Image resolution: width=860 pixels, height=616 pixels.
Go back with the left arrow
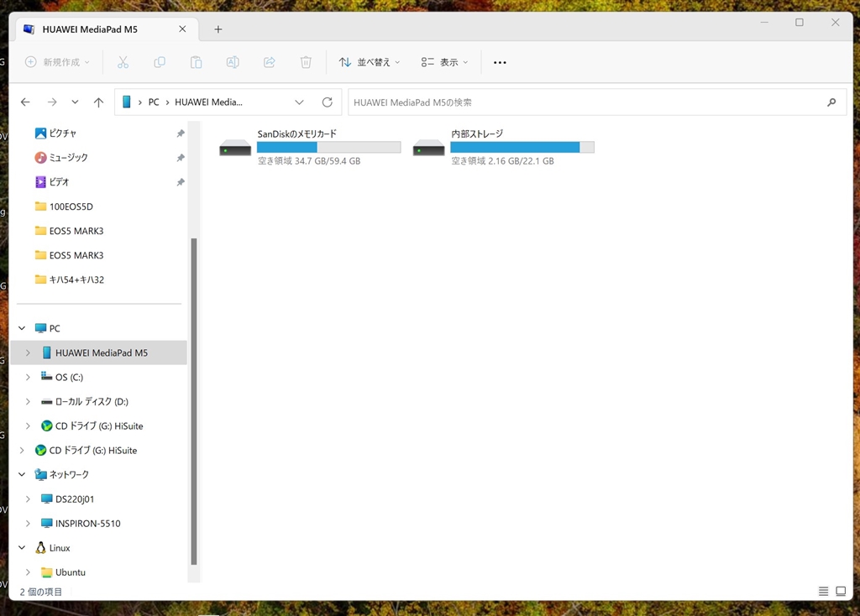(x=25, y=102)
